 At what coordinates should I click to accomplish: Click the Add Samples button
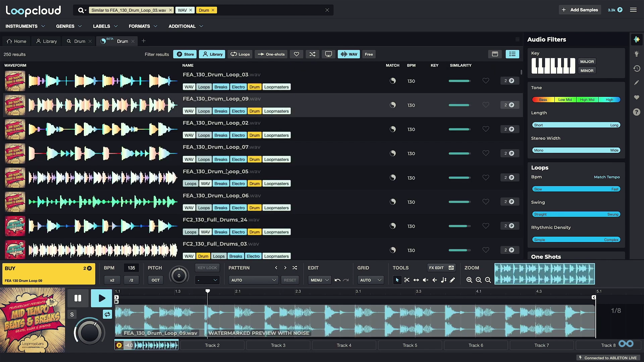click(580, 10)
